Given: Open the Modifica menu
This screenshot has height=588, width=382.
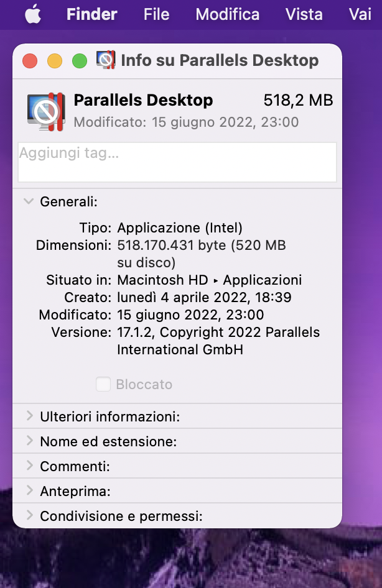Looking at the screenshot, I should [228, 14].
